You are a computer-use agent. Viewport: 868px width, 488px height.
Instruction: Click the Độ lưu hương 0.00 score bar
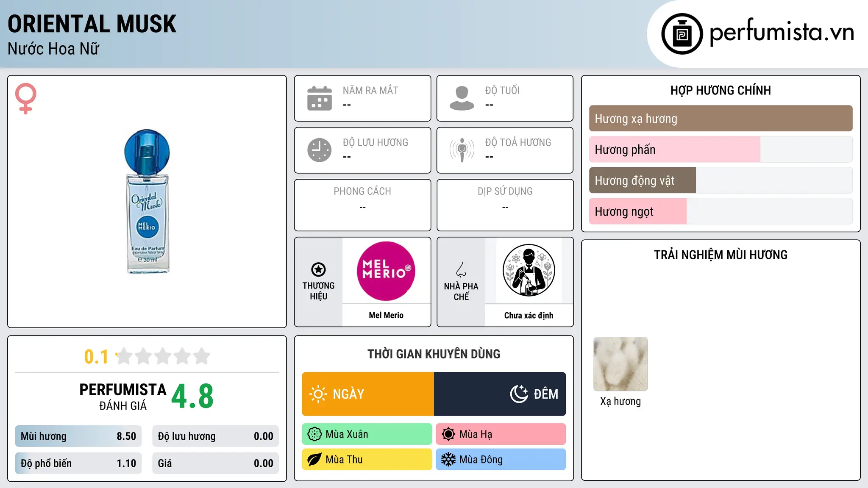(x=216, y=436)
